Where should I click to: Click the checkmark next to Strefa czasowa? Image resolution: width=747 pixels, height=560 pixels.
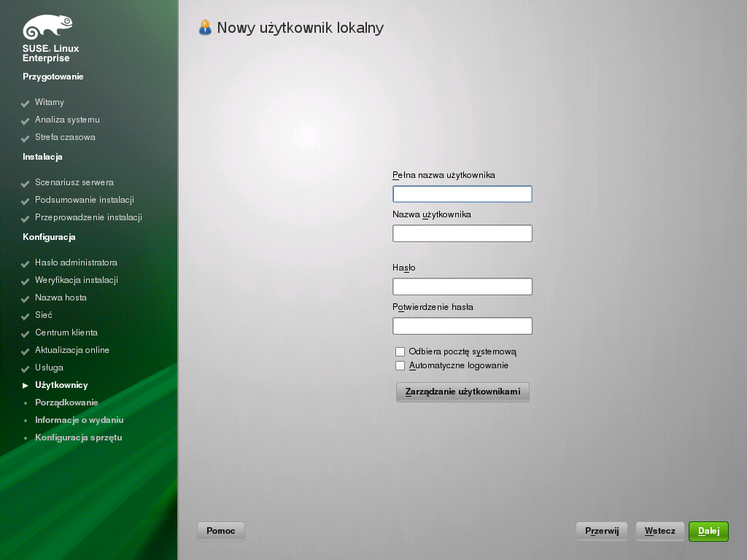[x=26, y=139]
